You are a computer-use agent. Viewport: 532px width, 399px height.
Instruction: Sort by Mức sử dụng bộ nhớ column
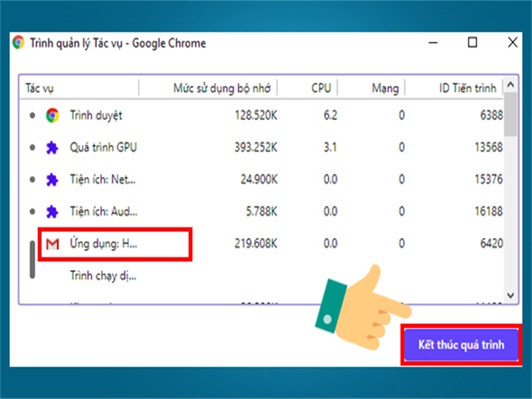(x=222, y=88)
